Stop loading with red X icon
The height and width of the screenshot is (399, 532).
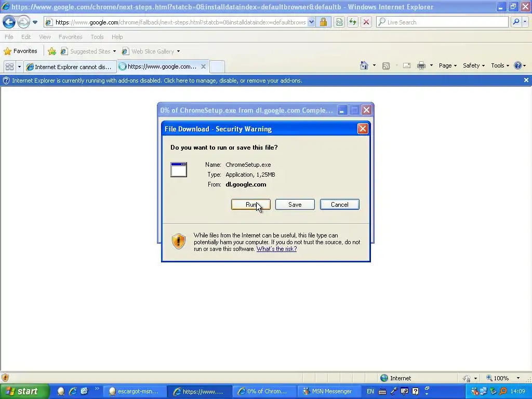(x=366, y=22)
